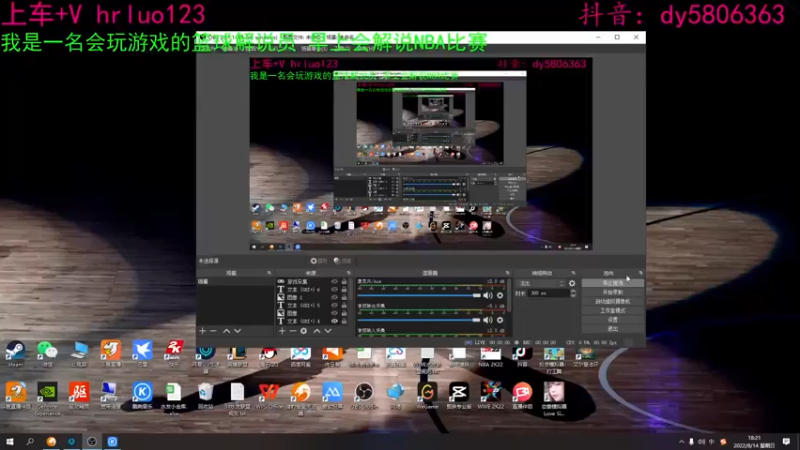Click the 开始录制 start recording button
The image size is (800, 450).
click(613, 292)
